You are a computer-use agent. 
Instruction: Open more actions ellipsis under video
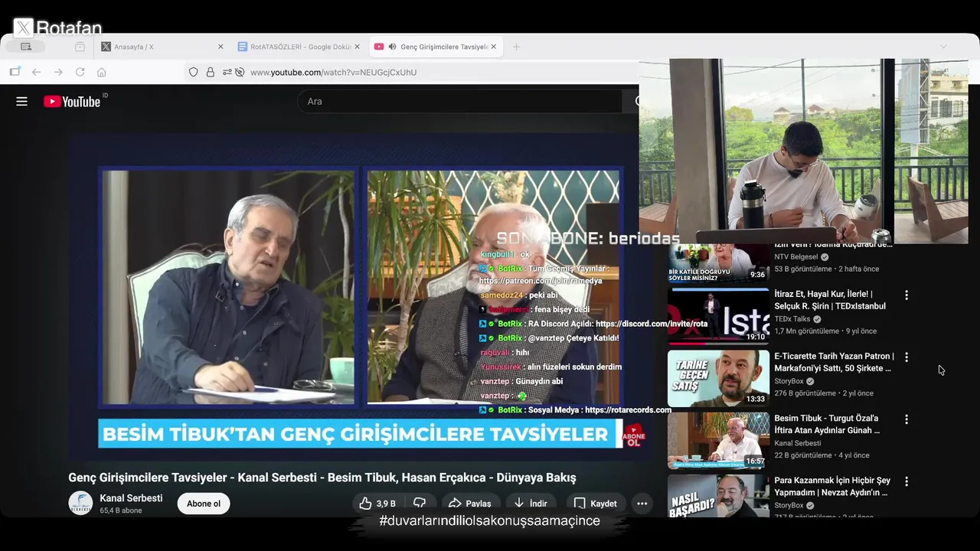[x=642, y=504]
